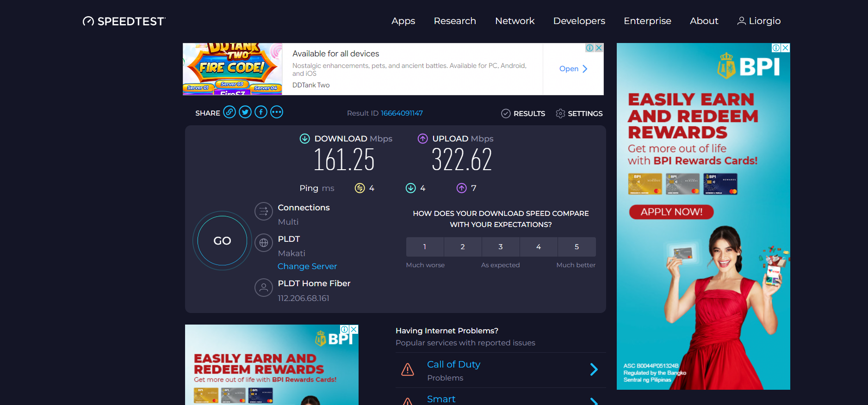Rate download speed 5, much better
This screenshot has width=868, height=405.
(577, 247)
